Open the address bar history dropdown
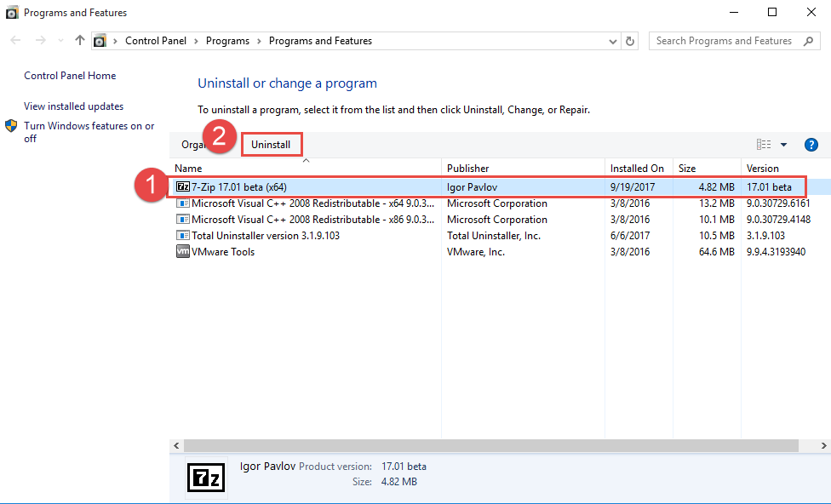The height and width of the screenshot is (504, 831). pyautogui.click(x=612, y=40)
